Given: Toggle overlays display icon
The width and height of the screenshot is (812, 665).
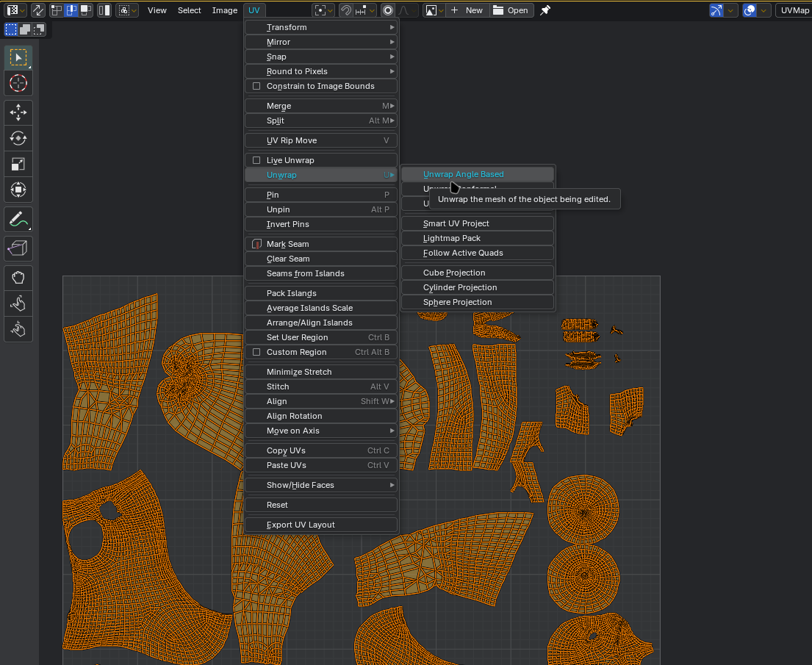Looking at the screenshot, I should (750, 10).
